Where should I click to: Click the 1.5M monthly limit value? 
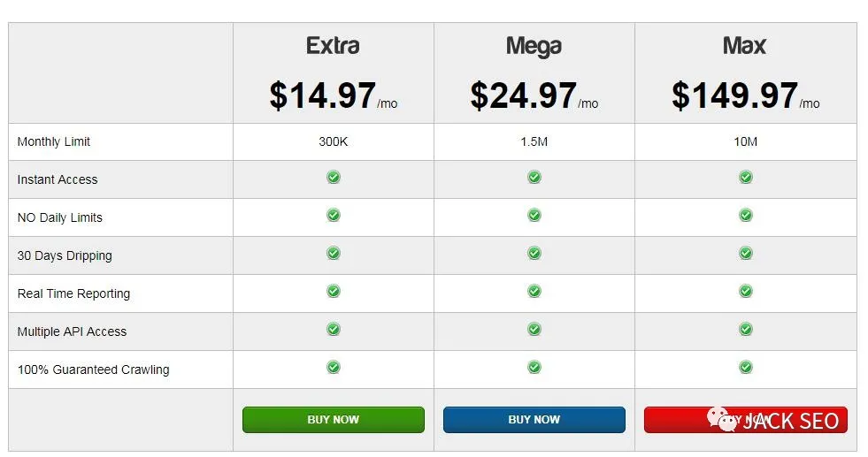534,141
